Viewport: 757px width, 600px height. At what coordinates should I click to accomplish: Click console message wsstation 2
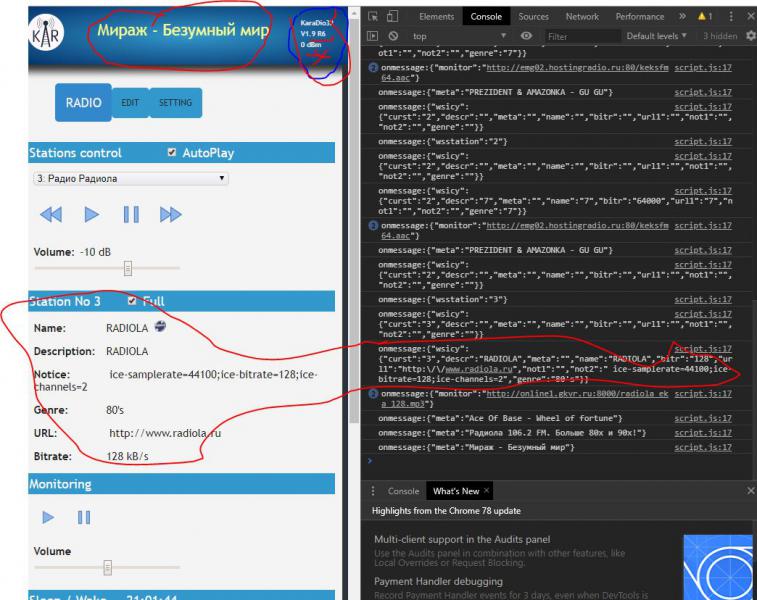tap(443, 141)
